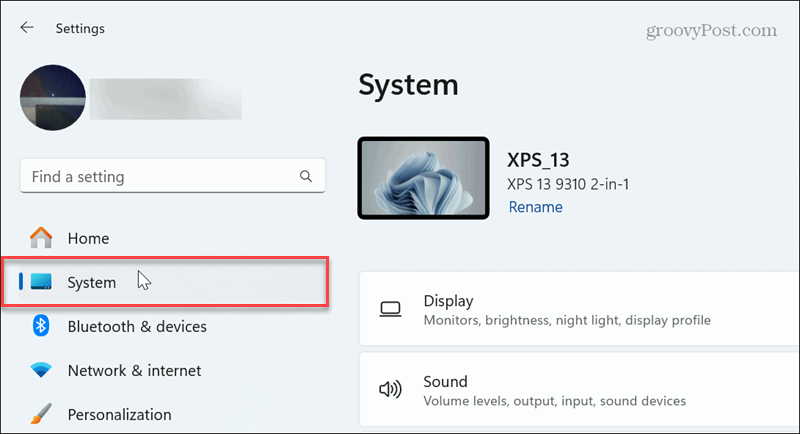
Task: Click the XPS_13 device name
Action: [x=538, y=160]
